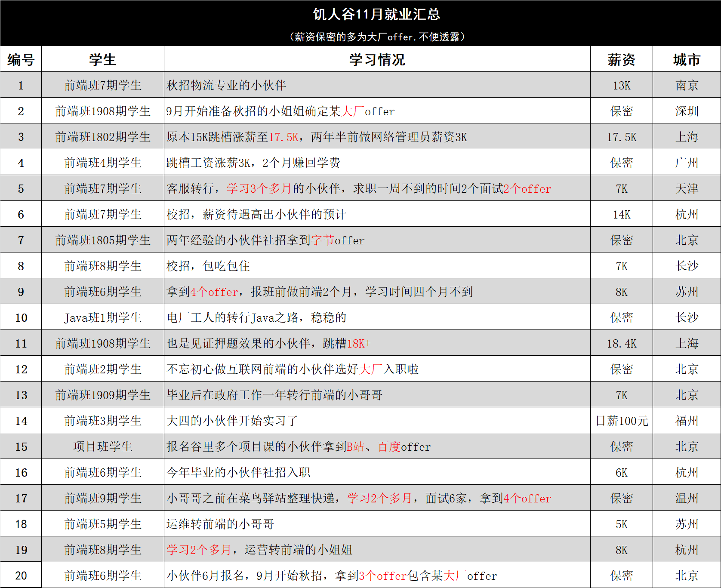721x588 pixels.
Task: Select the 前端班5期学生 cell
Action: click(x=103, y=524)
